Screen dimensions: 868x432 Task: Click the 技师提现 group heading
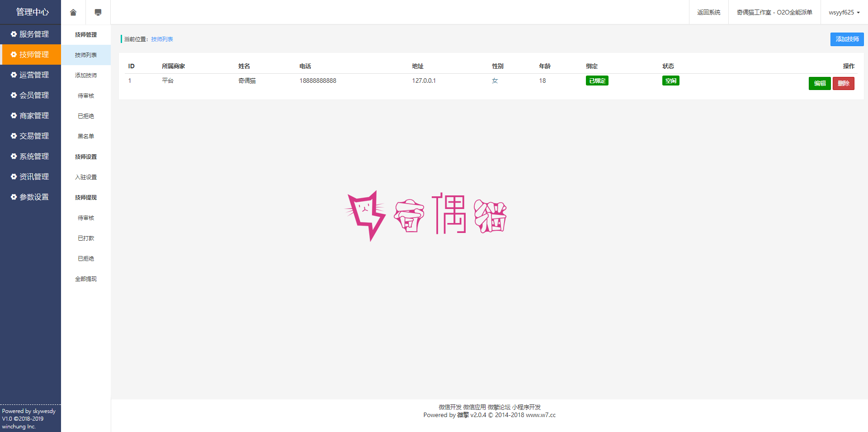[86, 197]
